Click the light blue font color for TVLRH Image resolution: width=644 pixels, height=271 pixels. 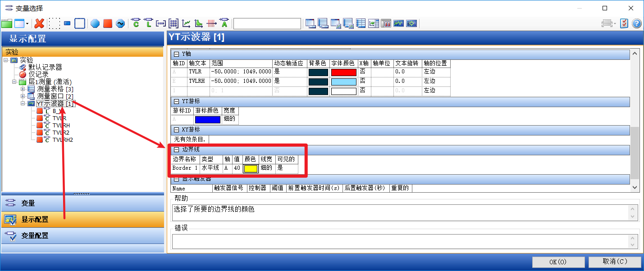click(343, 81)
